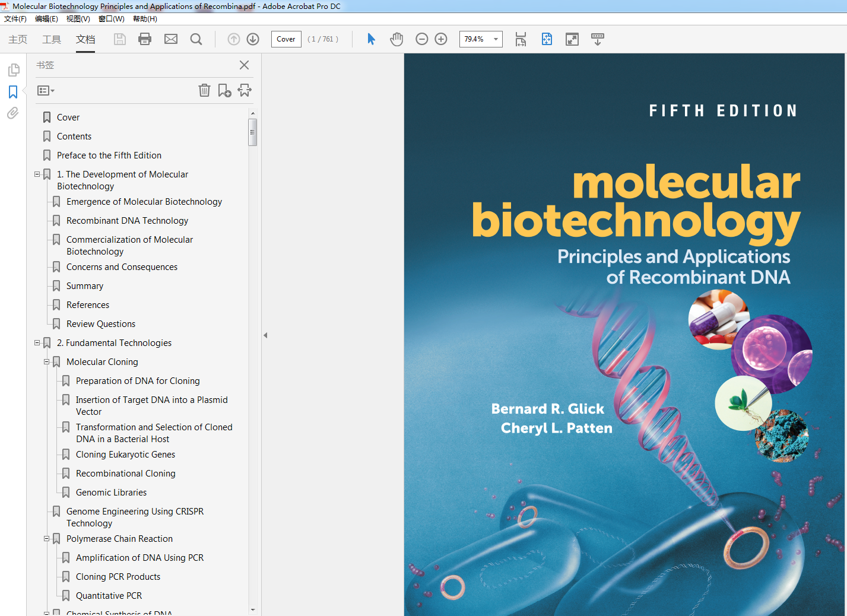Open Recombinational Cloning bookmark
The image size is (847, 616).
coord(126,474)
